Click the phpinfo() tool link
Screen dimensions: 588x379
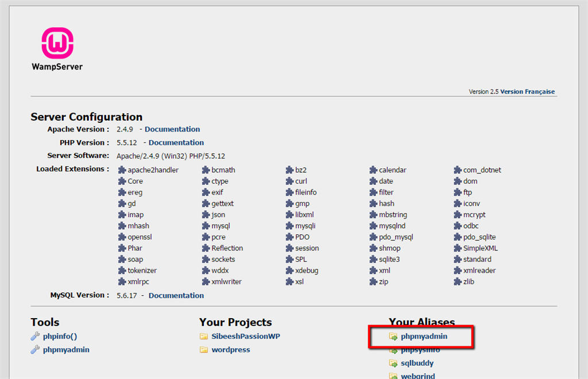60,337
